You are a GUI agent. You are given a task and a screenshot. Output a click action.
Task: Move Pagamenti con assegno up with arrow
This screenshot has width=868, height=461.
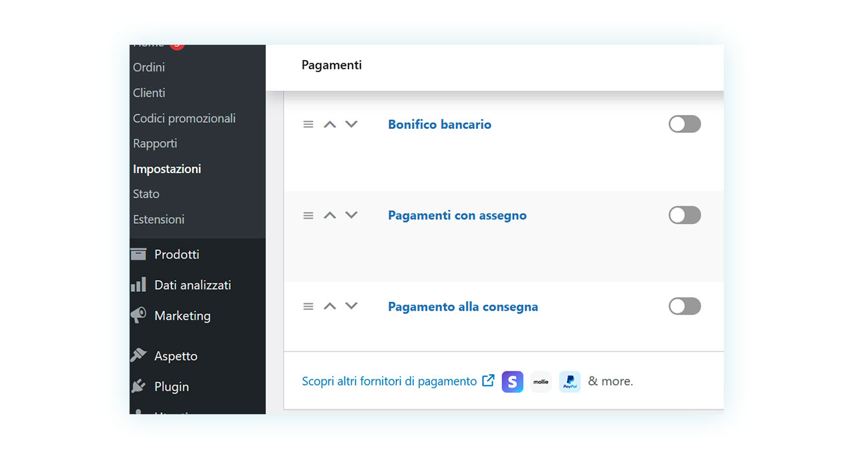tap(329, 215)
